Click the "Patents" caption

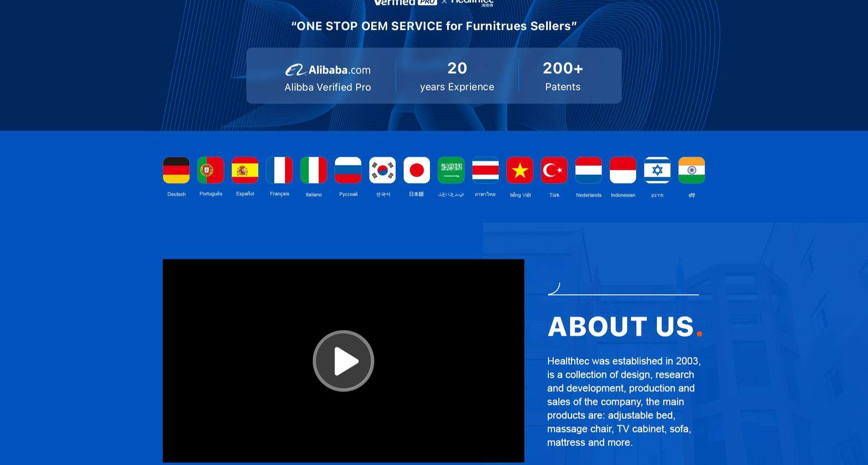pyautogui.click(x=563, y=87)
